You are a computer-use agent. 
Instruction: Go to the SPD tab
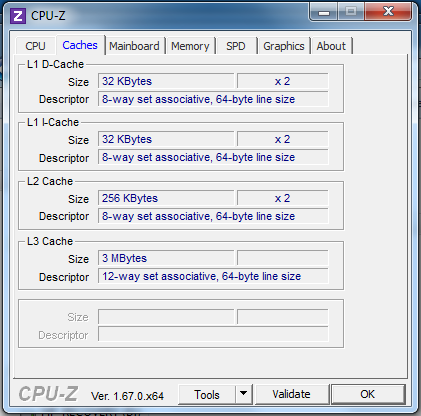pyautogui.click(x=236, y=46)
